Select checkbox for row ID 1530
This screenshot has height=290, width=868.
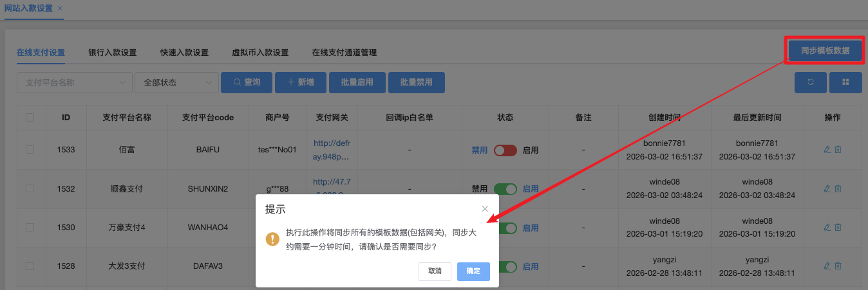30,227
